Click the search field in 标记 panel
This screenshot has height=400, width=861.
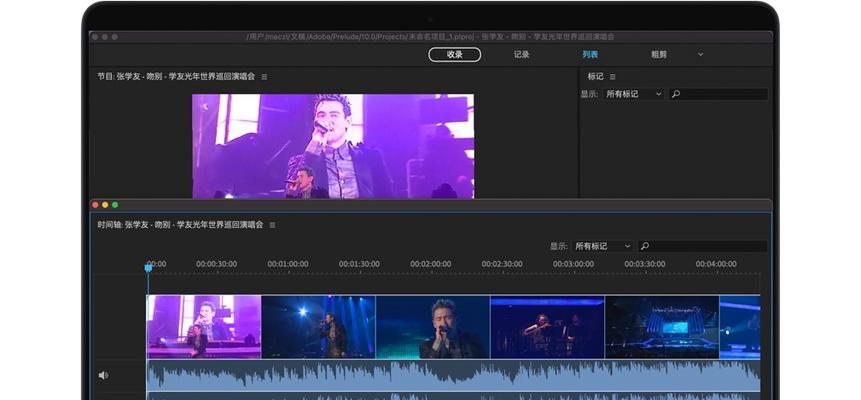coord(718,94)
